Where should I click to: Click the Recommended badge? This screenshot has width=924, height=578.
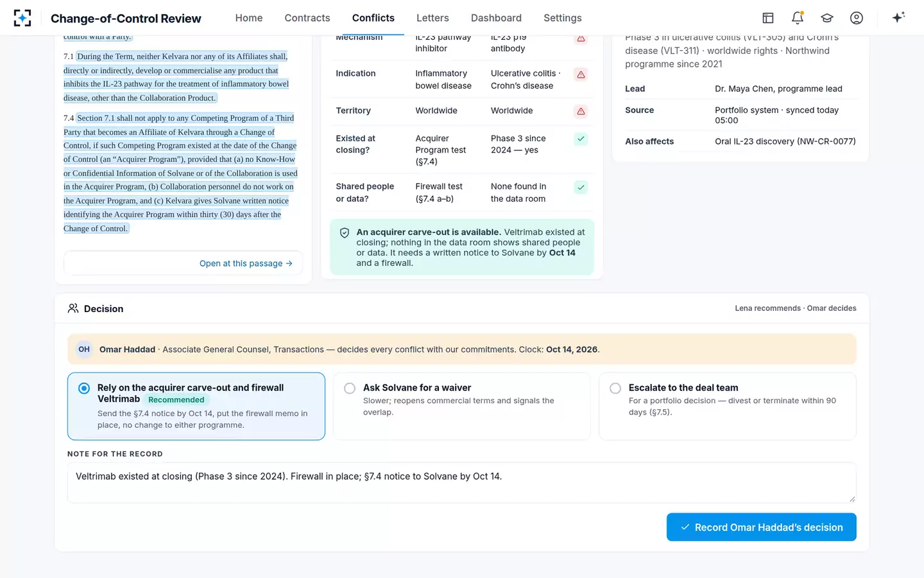176,399
